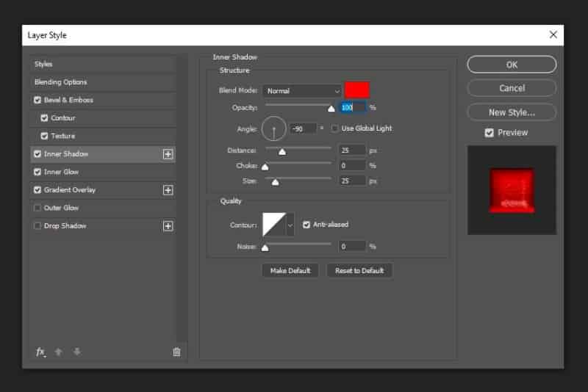Screen dimensions: 588x392
Task: Open the fx add-style menu icon
Action: tap(40, 352)
